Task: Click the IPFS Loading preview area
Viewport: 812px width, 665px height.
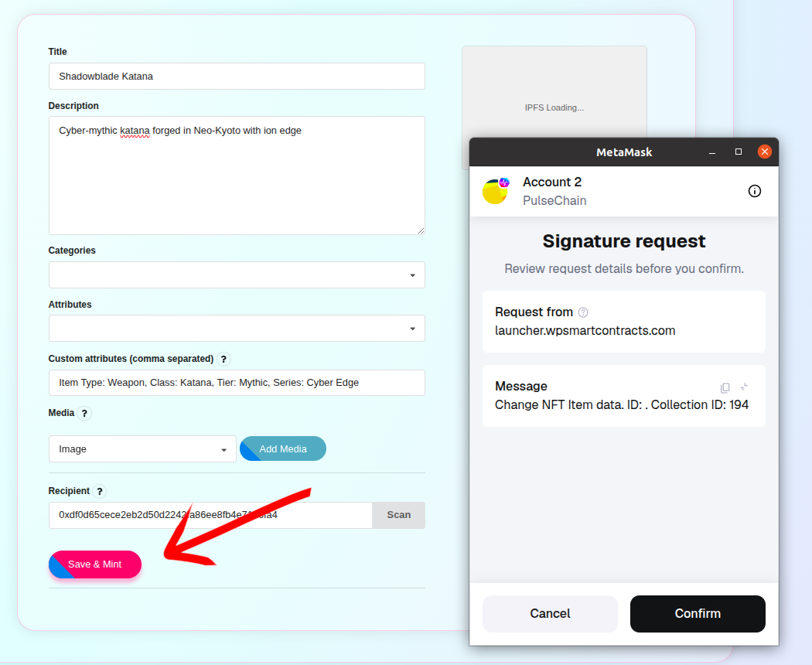Action: coord(554,107)
